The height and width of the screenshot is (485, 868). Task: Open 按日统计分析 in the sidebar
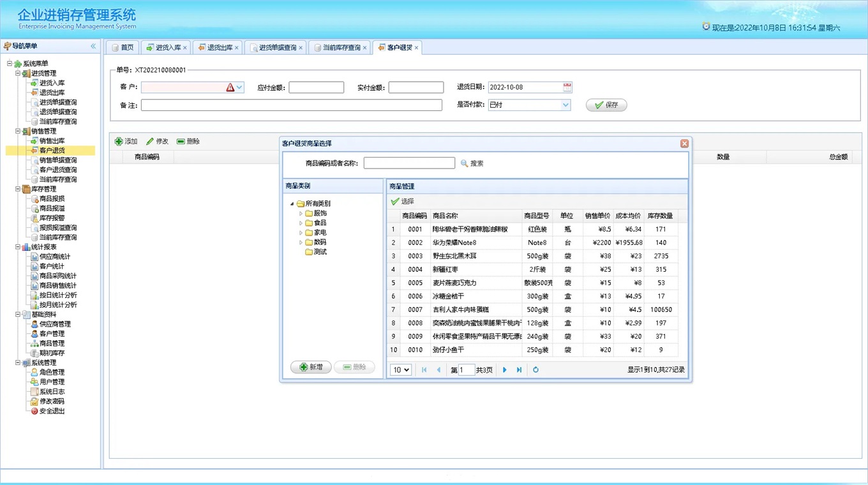(58, 295)
